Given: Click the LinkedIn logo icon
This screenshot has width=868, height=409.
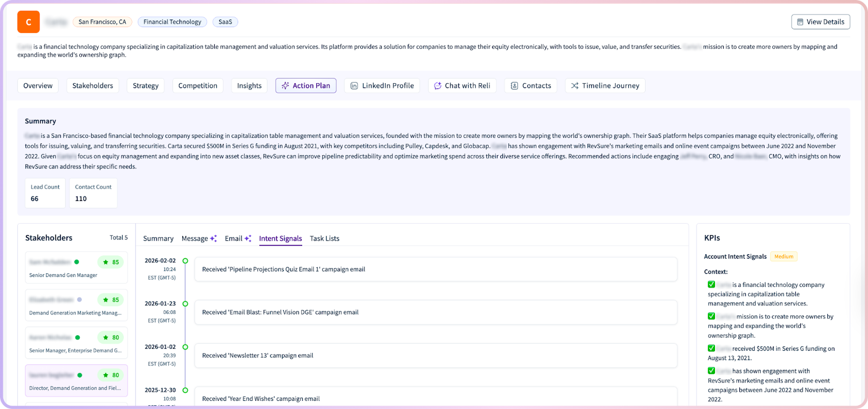Looking at the screenshot, I should tap(354, 86).
